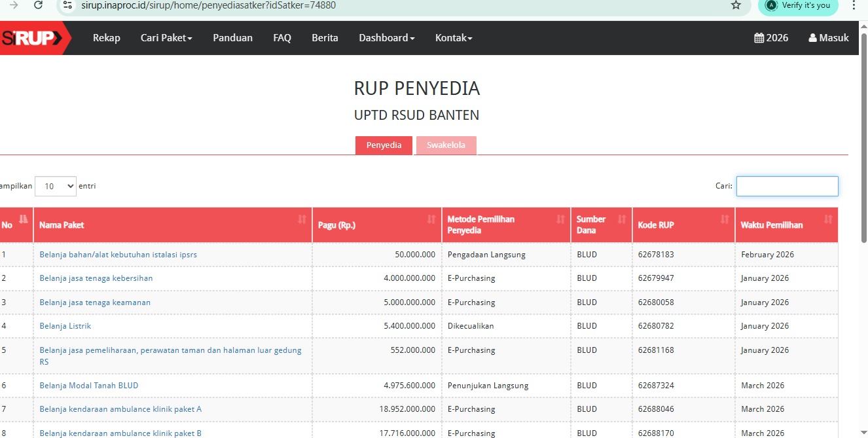Open the site information icon in address bar
The image size is (868, 438).
(x=67, y=5)
